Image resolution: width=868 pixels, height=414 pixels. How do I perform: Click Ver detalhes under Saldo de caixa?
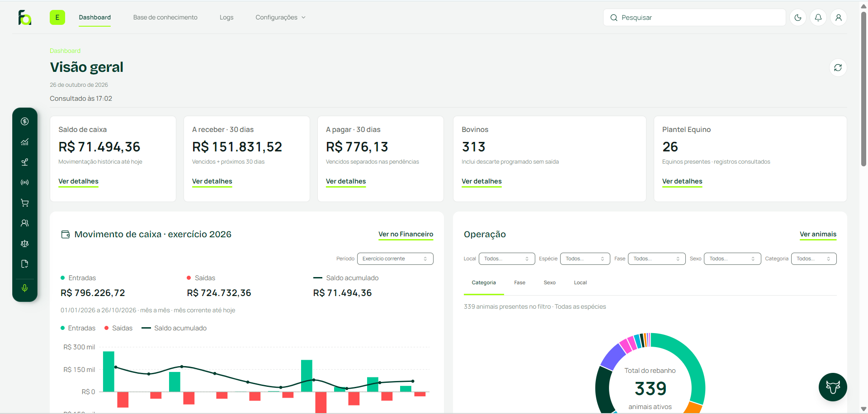click(x=79, y=182)
